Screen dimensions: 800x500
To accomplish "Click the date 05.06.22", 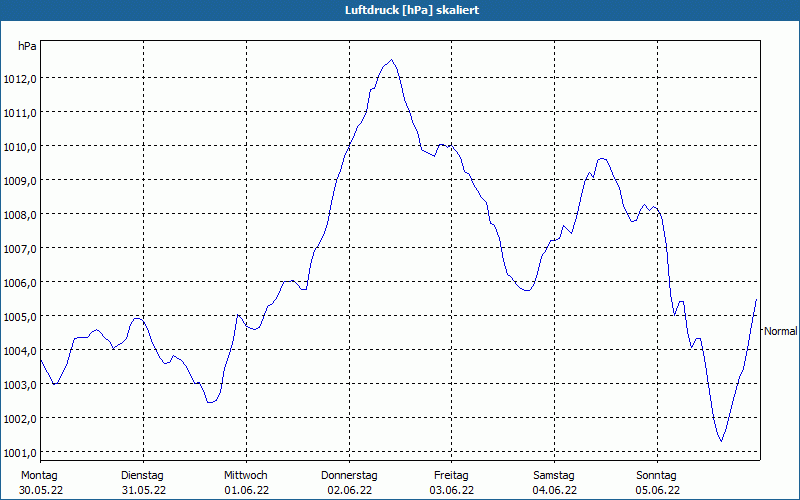I will [657, 490].
